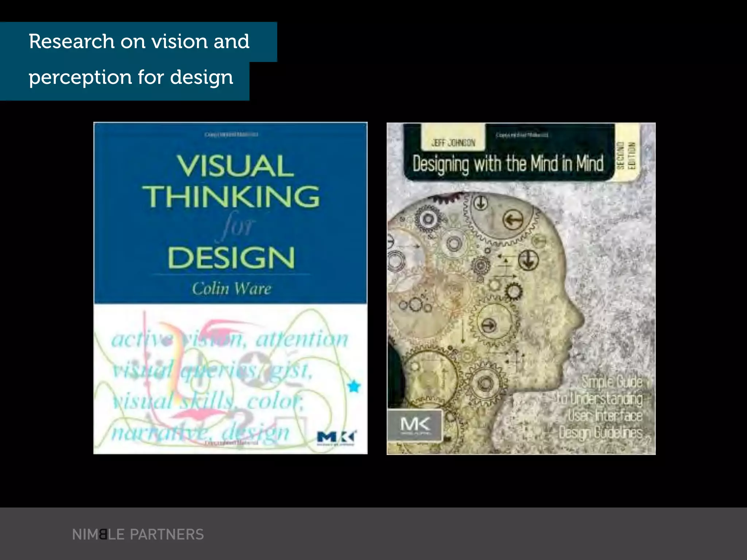Click the MK logo on Colin Ware's book
The height and width of the screenshot is (560, 747).
(336, 438)
